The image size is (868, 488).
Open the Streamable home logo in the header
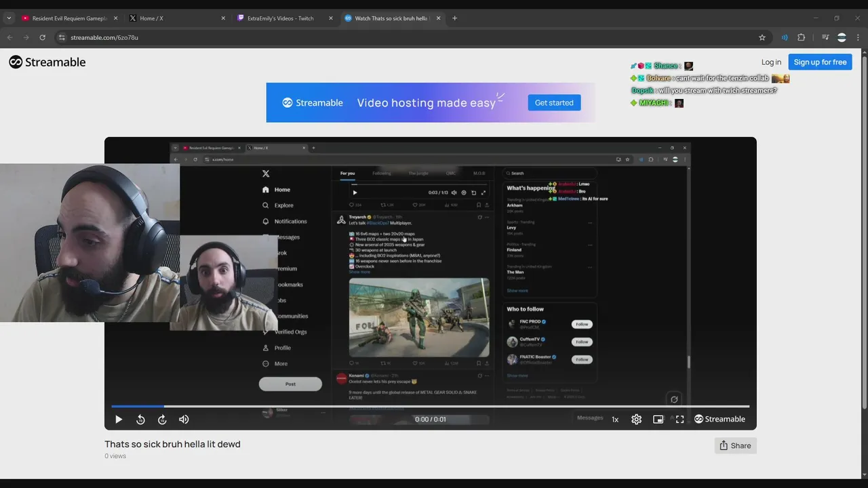(47, 62)
